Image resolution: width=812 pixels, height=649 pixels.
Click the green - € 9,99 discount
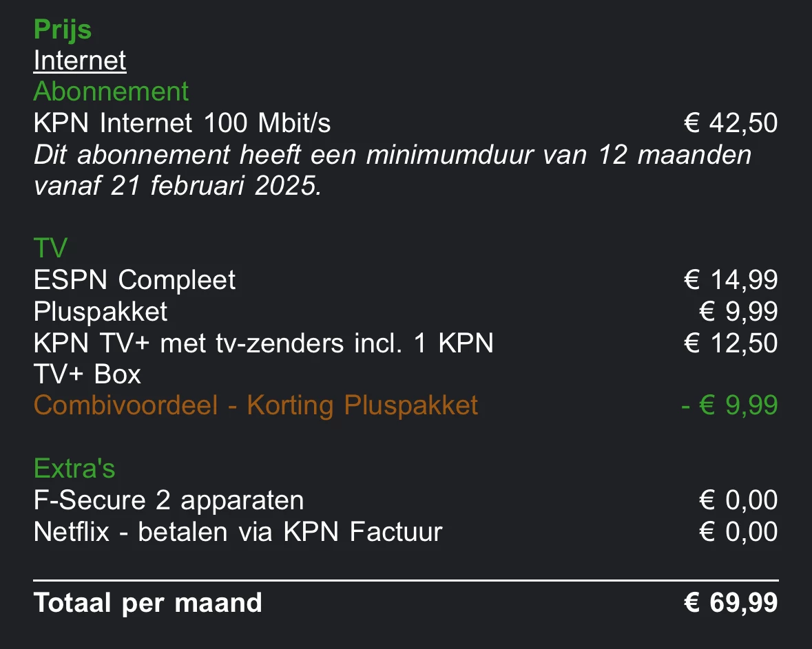(x=729, y=405)
